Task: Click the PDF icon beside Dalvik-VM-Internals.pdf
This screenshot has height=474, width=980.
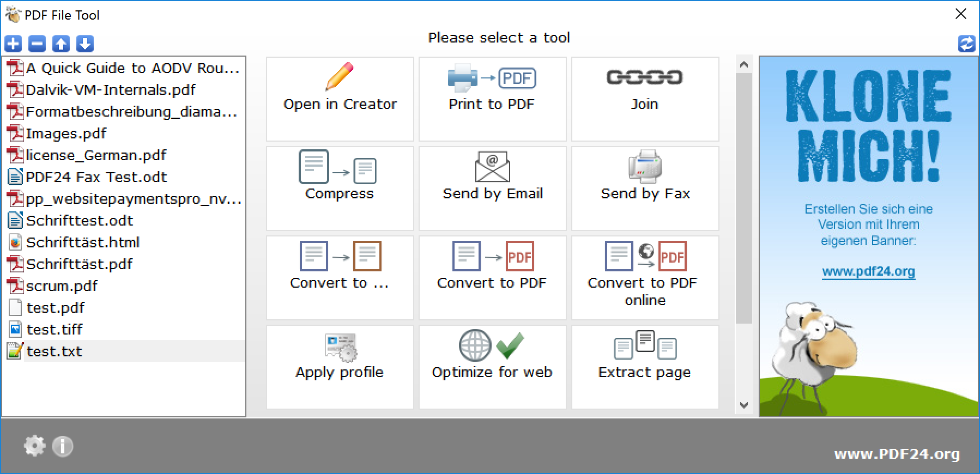Action: click(15, 90)
